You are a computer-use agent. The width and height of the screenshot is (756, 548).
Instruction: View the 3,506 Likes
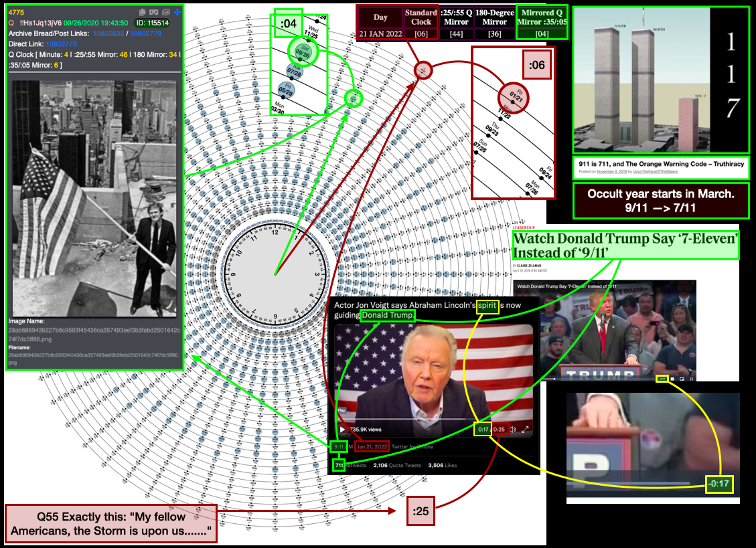(x=442, y=466)
